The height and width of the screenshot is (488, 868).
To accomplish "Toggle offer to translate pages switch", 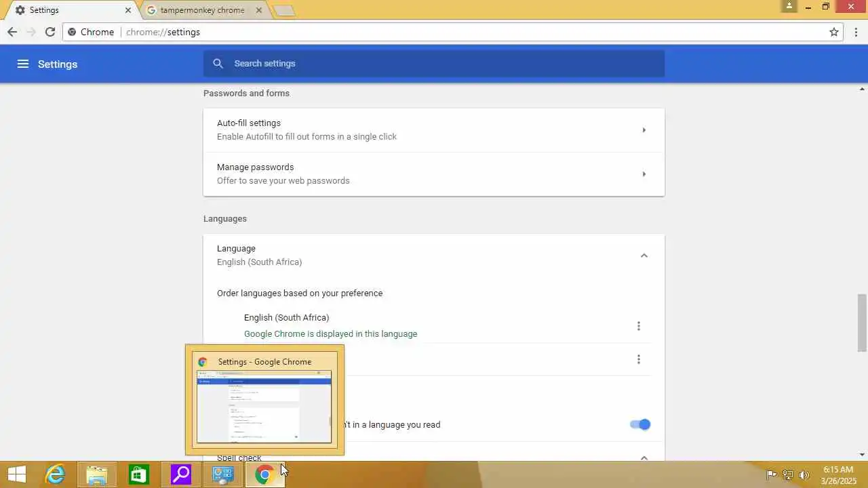I will (x=640, y=424).
